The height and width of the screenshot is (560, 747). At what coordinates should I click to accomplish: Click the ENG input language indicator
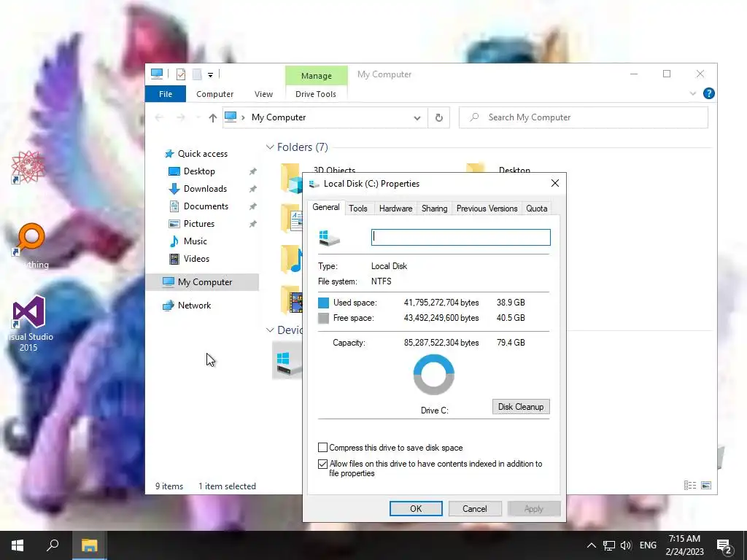648,545
